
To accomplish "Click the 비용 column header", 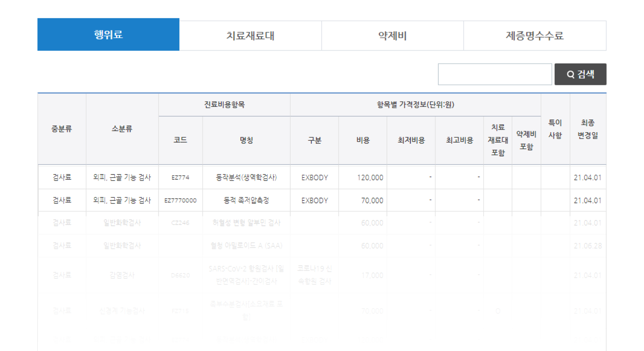I will tap(363, 140).
